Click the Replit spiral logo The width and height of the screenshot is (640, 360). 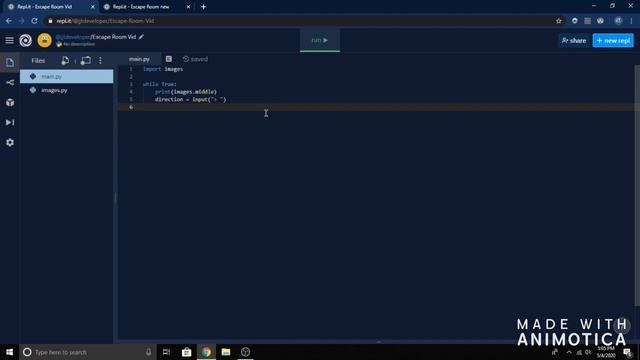point(26,40)
